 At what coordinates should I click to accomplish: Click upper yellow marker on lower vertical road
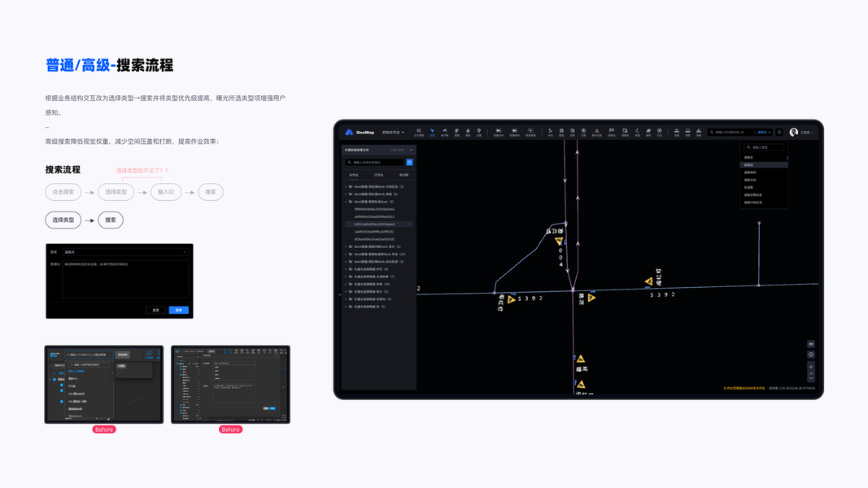pos(581,359)
